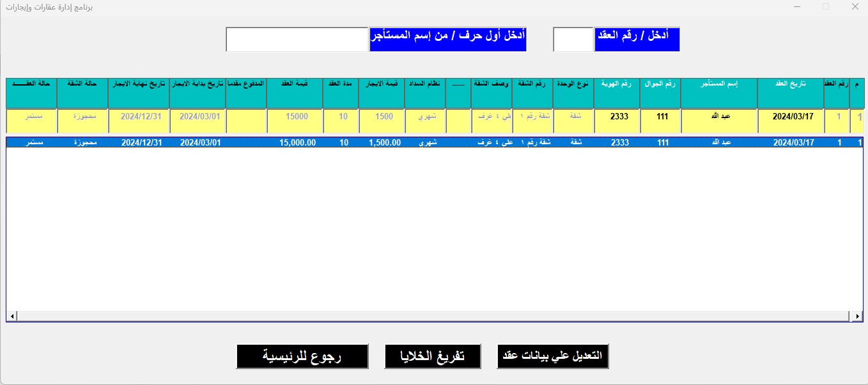Viewport: 868px width, 385px height.
Task: Select the حالة الشقة column header
Action: pyautogui.click(x=82, y=93)
